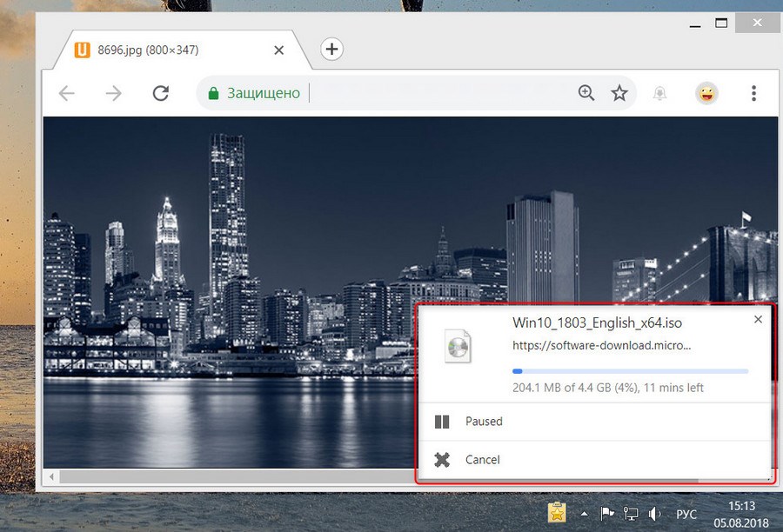
Task: Open the Chrome three-dot menu
Action: (753, 93)
